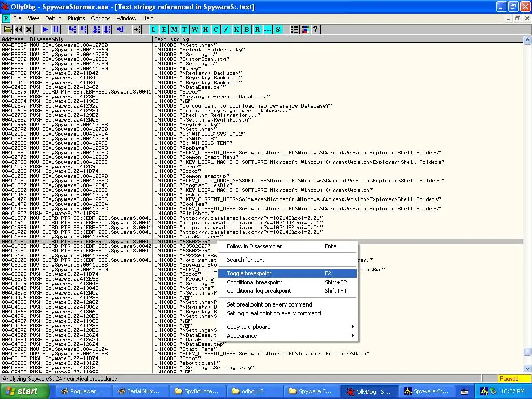Expand Copy to clipboard submenu
The width and height of the screenshot is (532, 399).
(287, 327)
